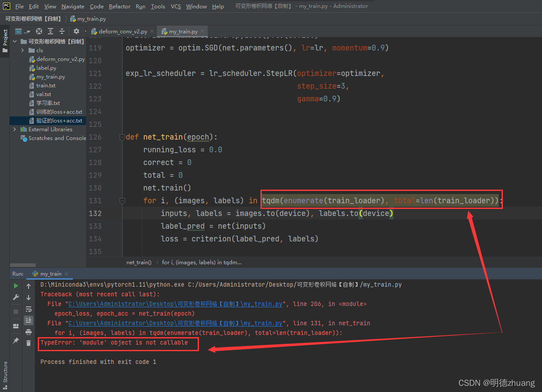Image resolution: width=542 pixels, height=392 pixels.
Task: Toggle the Project tool window stripe button
Action: pyautogui.click(x=5, y=41)
